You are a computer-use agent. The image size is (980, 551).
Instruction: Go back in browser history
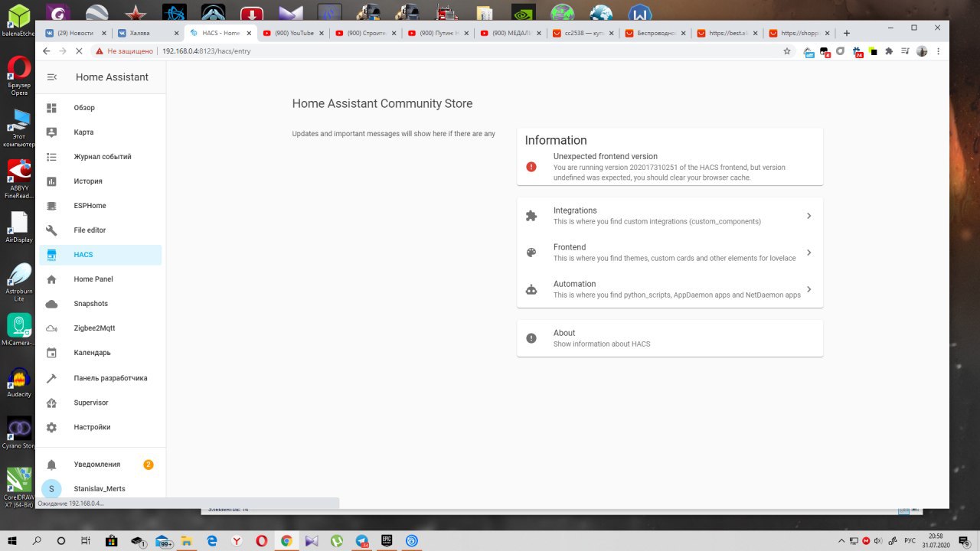click(x=47, y=51)
